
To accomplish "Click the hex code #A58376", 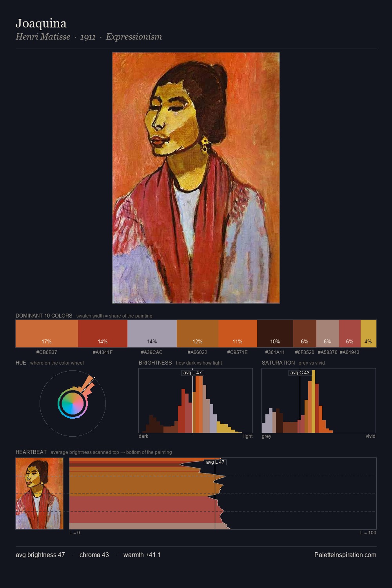I will click(327, 352).
